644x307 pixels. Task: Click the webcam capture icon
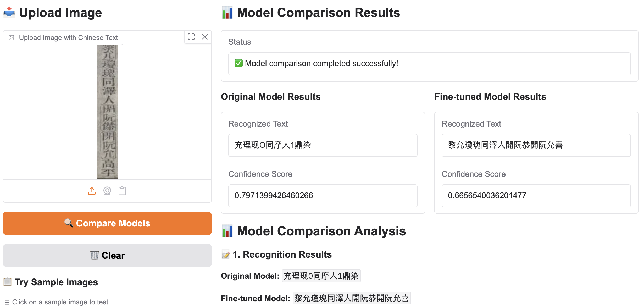107,191
